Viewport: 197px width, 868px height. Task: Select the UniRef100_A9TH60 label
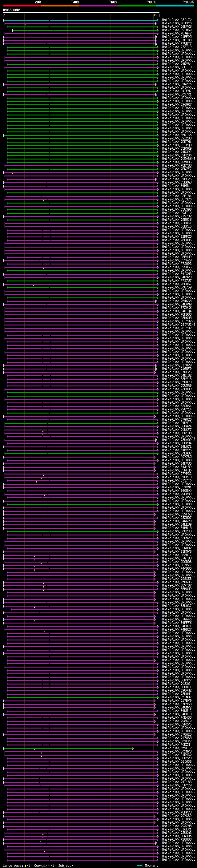point(177,30)
